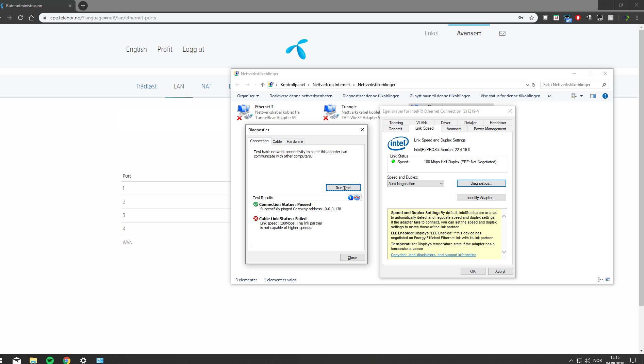
Task: Expand the address bar history dropdown
Action: (x=527, y=85)
